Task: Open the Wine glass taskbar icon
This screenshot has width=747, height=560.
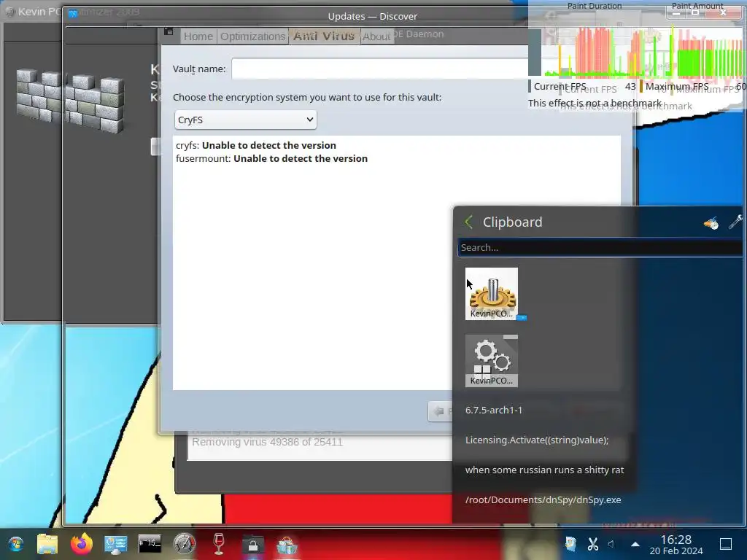Action: tap(219, 544)
